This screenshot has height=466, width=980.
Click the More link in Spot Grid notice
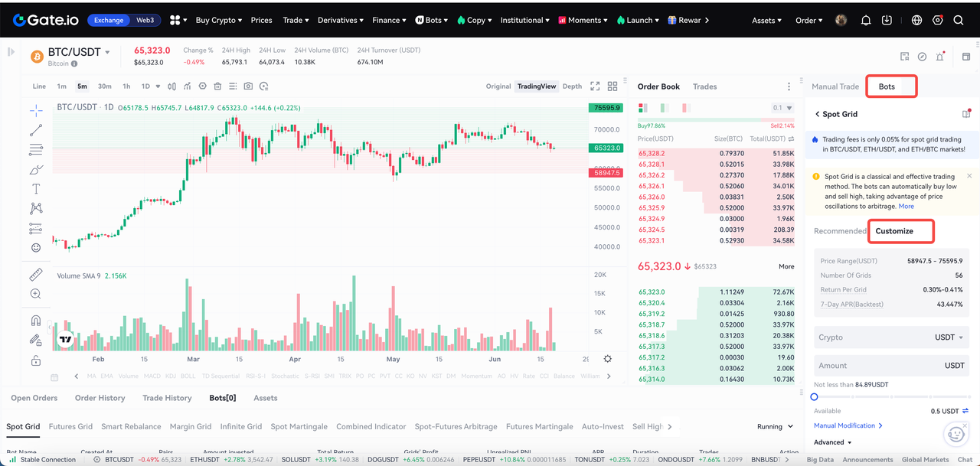pos(906,207)
